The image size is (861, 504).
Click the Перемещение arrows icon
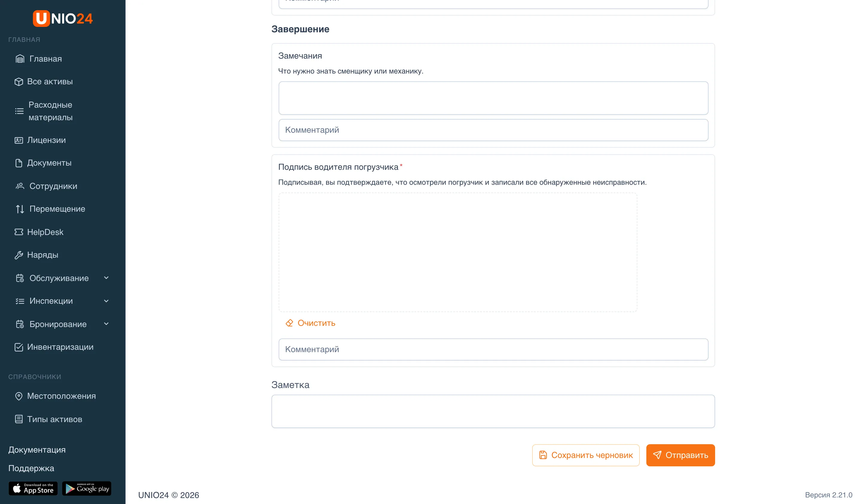tap(20, 209)
